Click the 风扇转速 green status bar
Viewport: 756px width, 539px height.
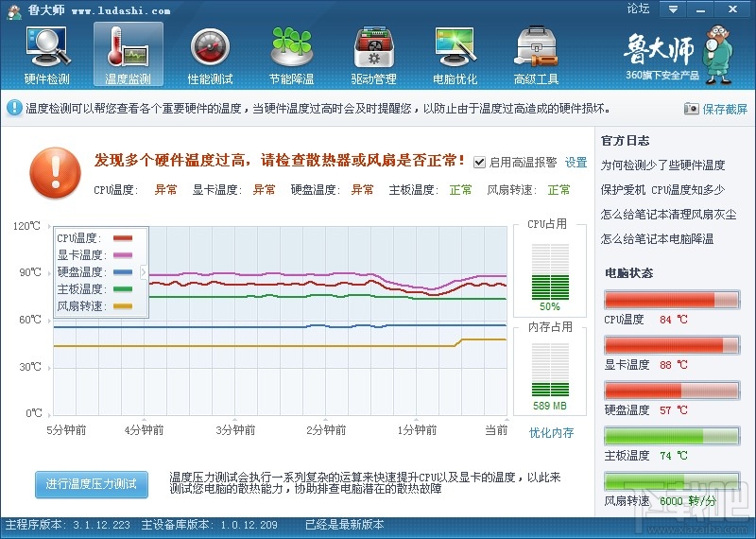click(x=672, y=481)
